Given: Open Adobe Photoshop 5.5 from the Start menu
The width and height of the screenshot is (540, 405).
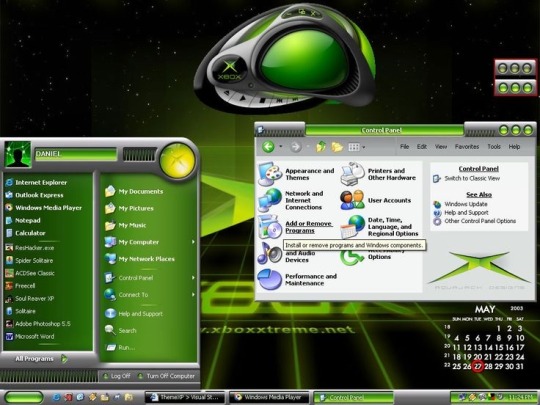Looking at the screenshot, I should tap(38, 324).
